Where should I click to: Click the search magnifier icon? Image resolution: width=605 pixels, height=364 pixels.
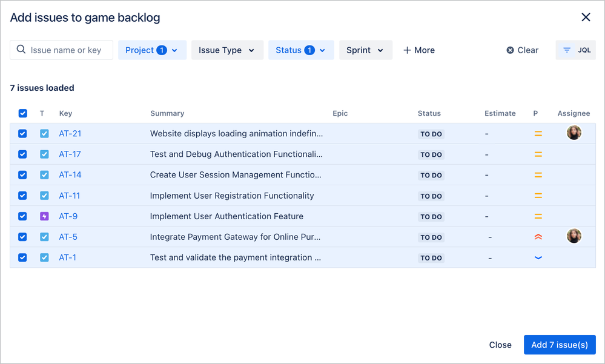pyautogui.click(x=21, y=50)
